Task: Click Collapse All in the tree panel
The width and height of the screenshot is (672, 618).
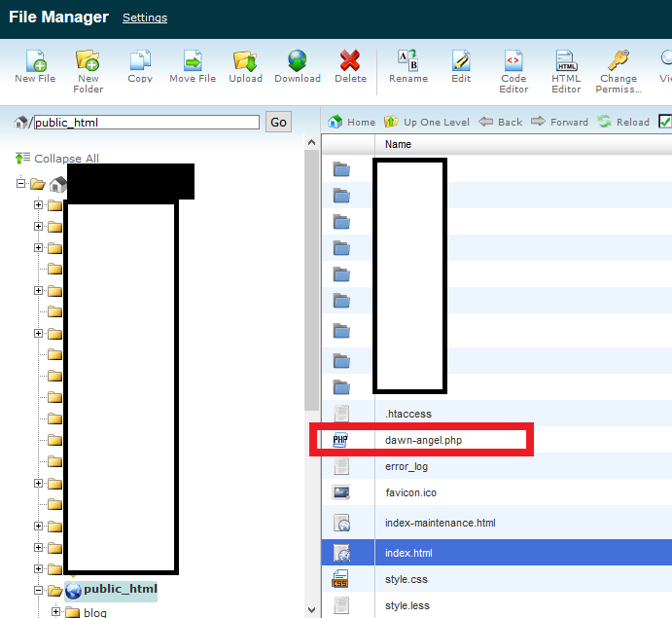Action: (57, 159)
